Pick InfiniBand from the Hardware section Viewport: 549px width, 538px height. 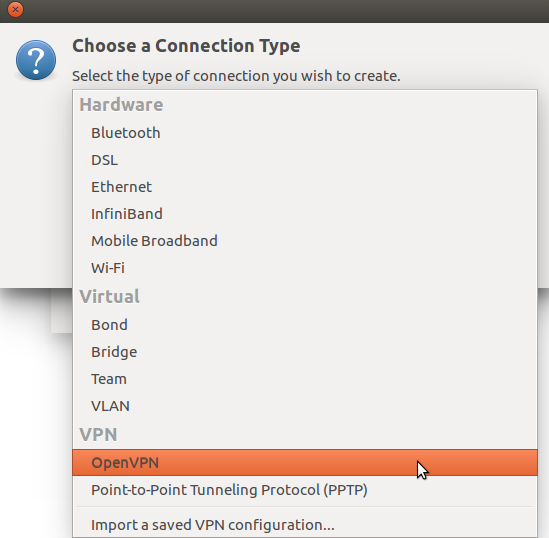(305, 214)
